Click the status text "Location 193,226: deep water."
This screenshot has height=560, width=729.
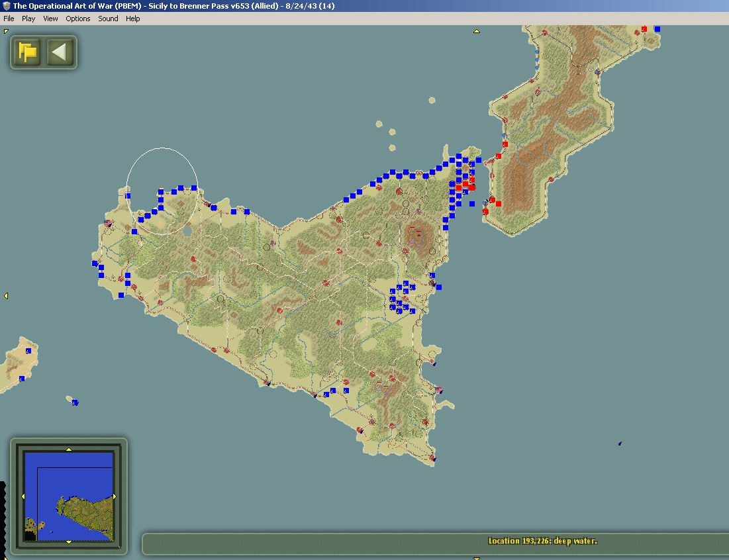pos(542,541)
